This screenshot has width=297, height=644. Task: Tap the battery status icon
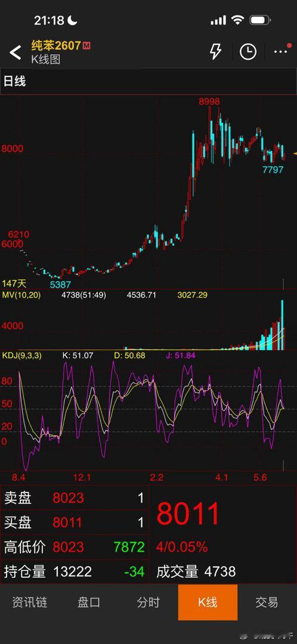259,20
